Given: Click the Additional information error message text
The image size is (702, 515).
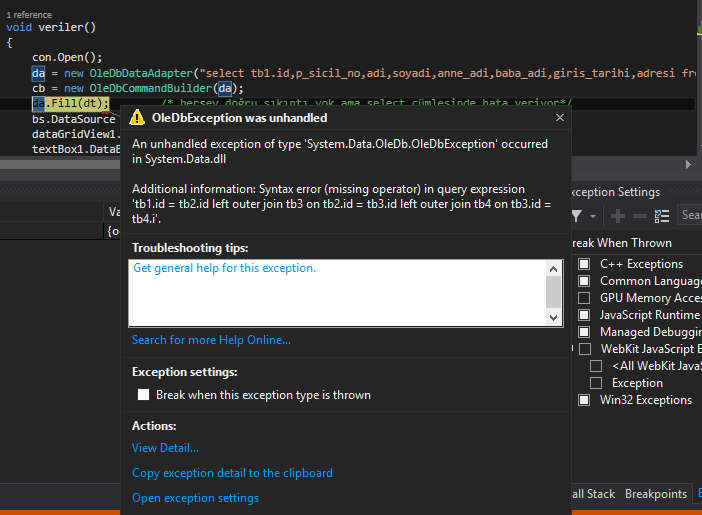Looking at the screenshot, I should coord(342,204).
